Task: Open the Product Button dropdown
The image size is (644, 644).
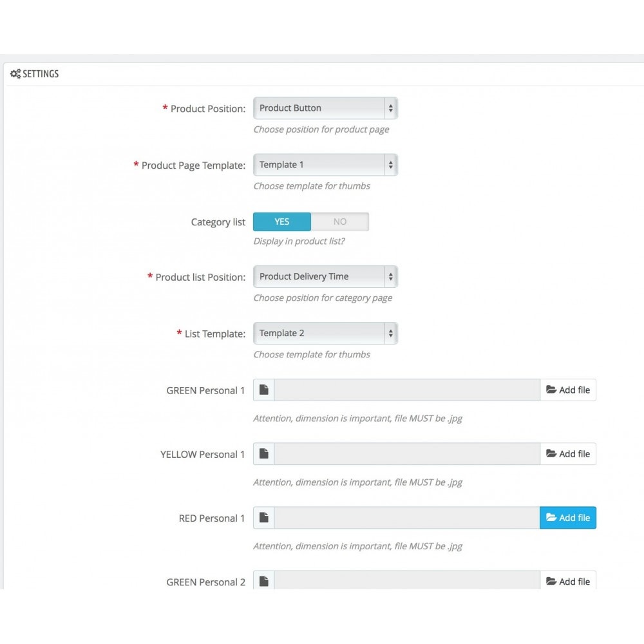Action: point(325,108)
